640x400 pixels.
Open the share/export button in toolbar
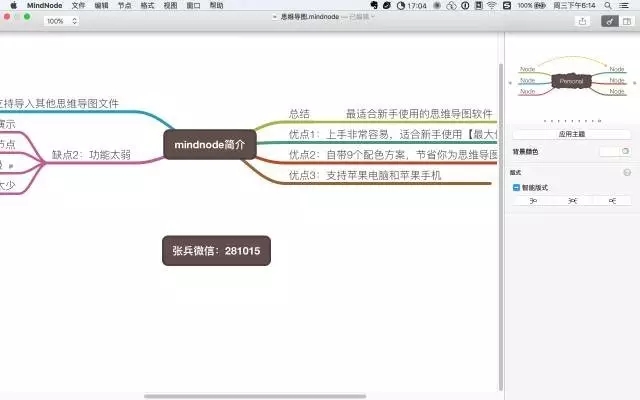582,21
